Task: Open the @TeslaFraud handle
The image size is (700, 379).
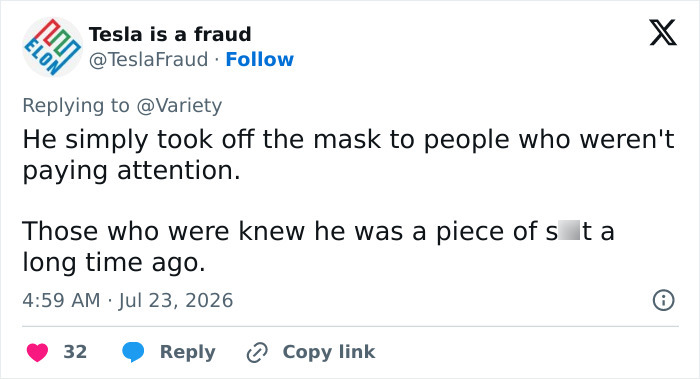Action: pos(149,59)
